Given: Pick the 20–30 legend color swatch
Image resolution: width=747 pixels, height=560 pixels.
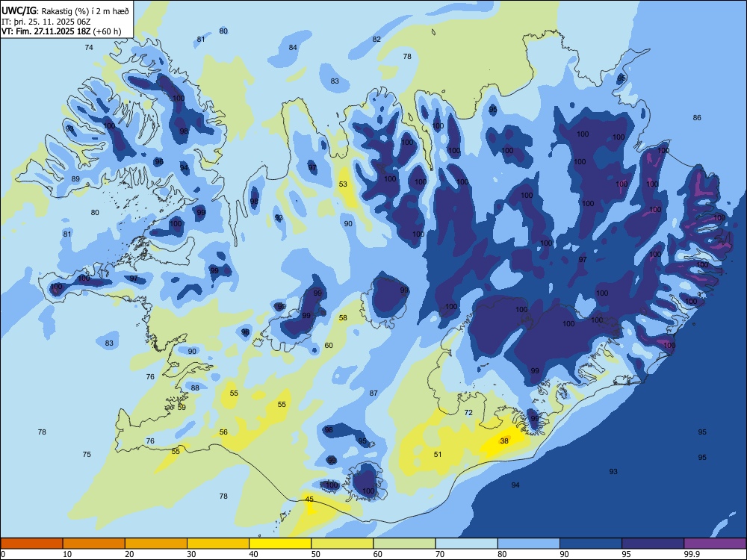Looking at the screenshot, I should (x=156, y=544).
